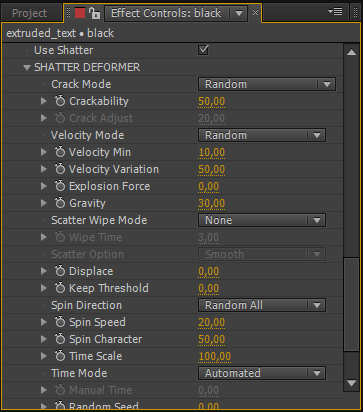
Task: Click the scrollbar up arrow
Action: [x=351, y=52]
